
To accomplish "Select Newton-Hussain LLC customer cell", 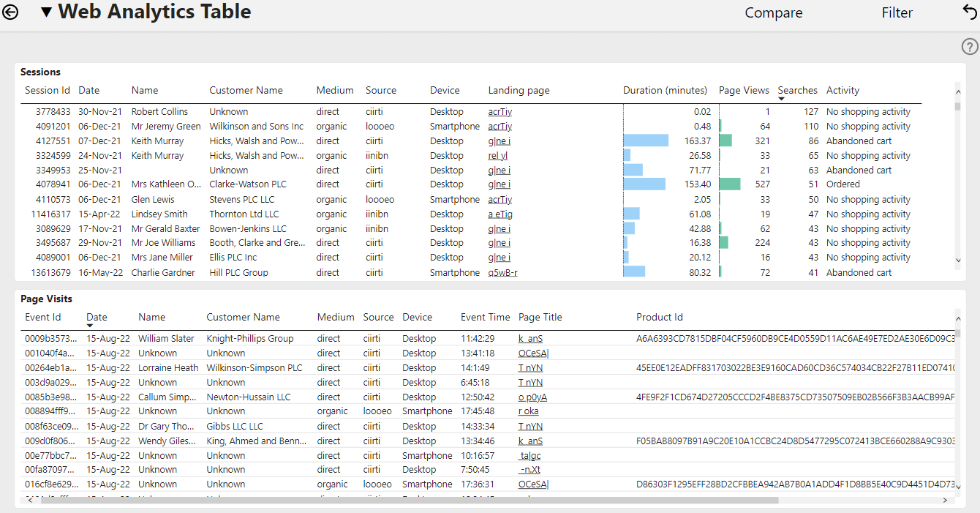I will (248, 397).
